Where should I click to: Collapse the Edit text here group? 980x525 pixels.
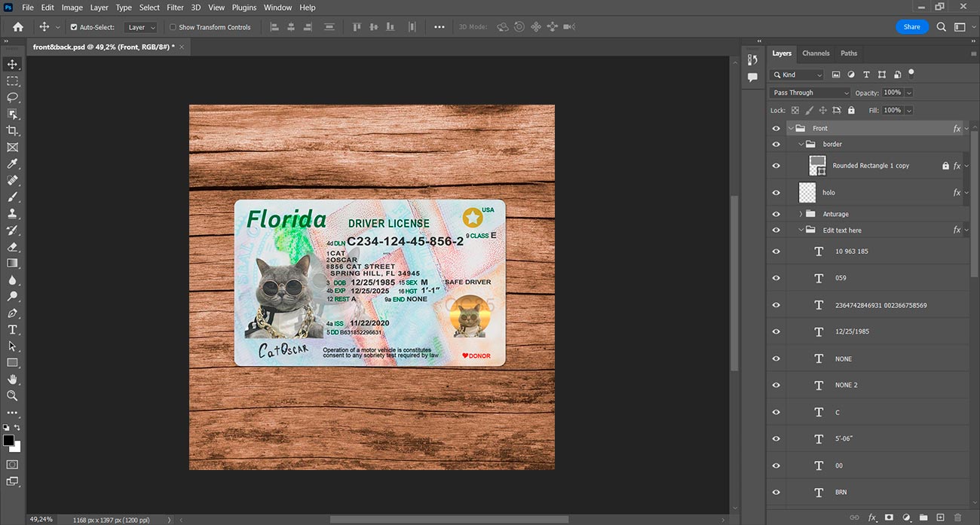point(801,230)
